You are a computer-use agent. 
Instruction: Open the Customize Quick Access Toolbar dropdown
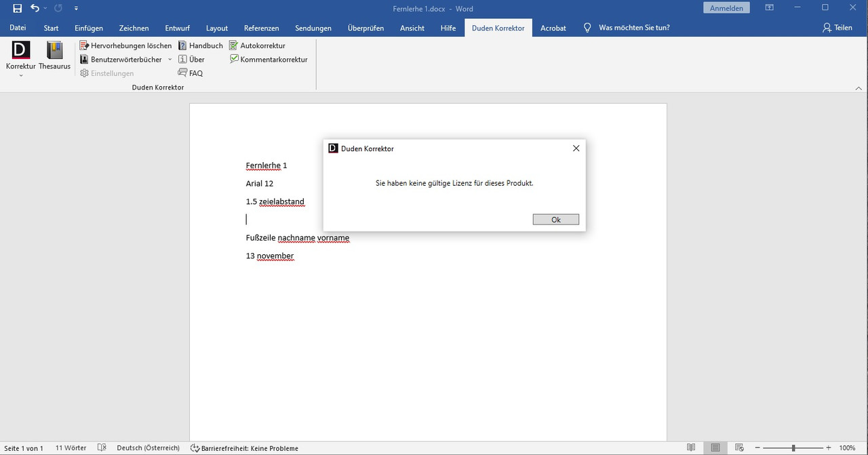pyautogui.click(x=76, y=9)
